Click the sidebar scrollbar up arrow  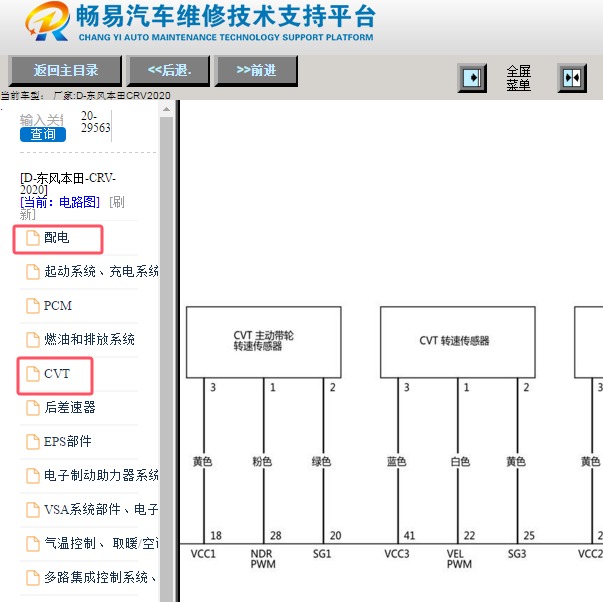point(167,109)
